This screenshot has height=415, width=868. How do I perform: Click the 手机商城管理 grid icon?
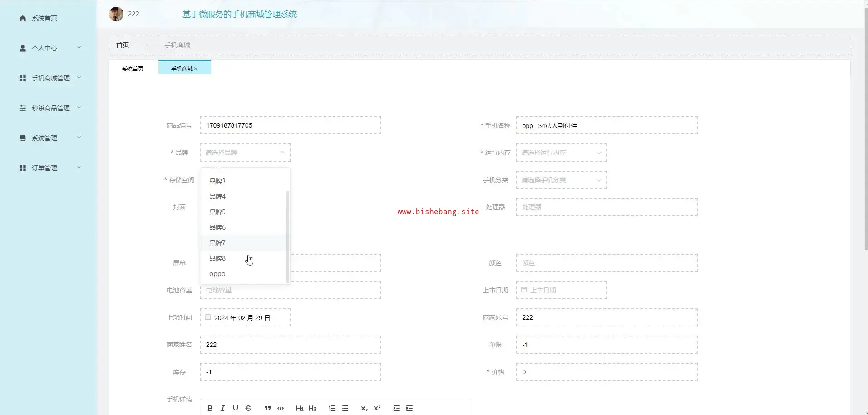click(x=23, y=78)
